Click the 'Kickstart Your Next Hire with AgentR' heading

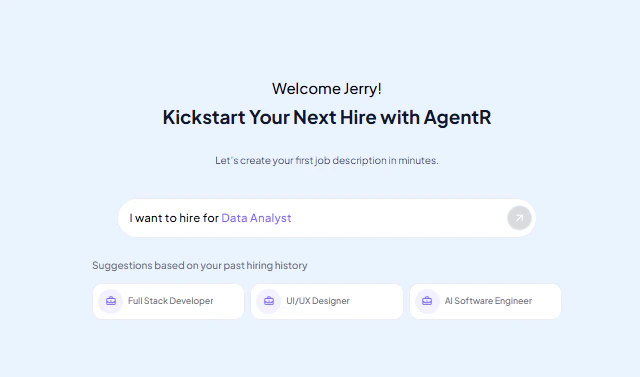click(327, 118)
